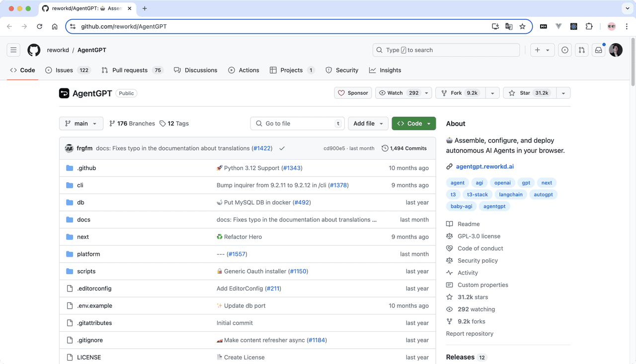The image size is (636, 364).
Task: Open the notifications inbox icon
Action: click(x=598, y=50)
